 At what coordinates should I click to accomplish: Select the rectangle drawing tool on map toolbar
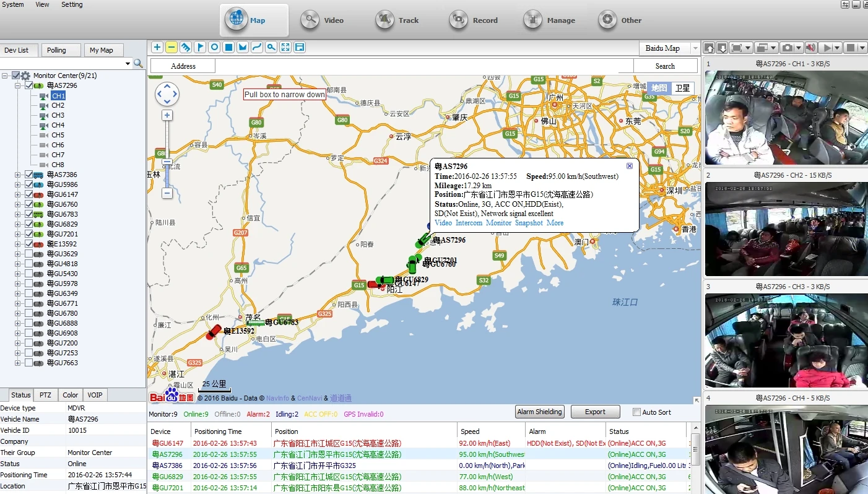point(228,47)
